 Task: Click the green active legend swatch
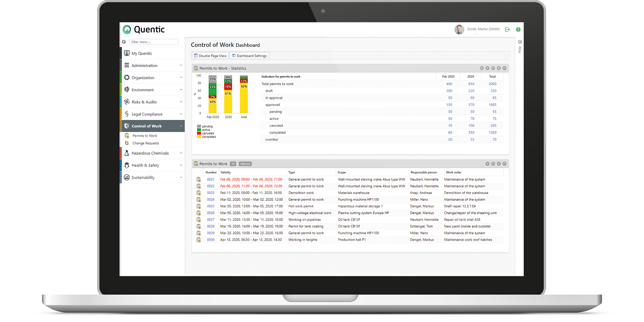(x=199, y=130)
